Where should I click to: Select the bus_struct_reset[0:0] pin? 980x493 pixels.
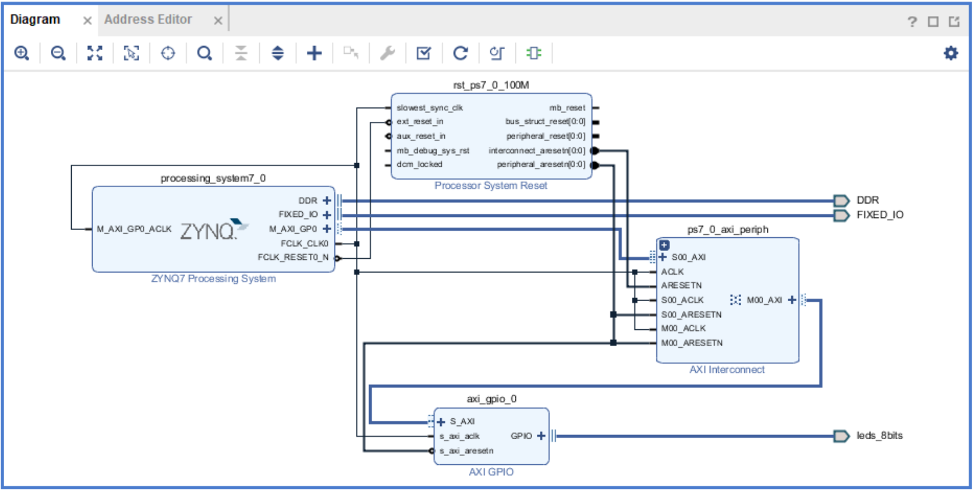(x=545, y=122)
